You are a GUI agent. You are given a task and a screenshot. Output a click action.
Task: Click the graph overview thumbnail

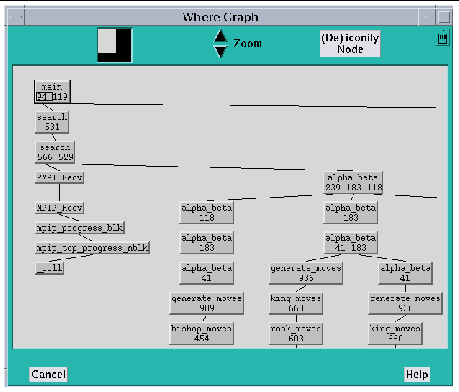point(115,45)
